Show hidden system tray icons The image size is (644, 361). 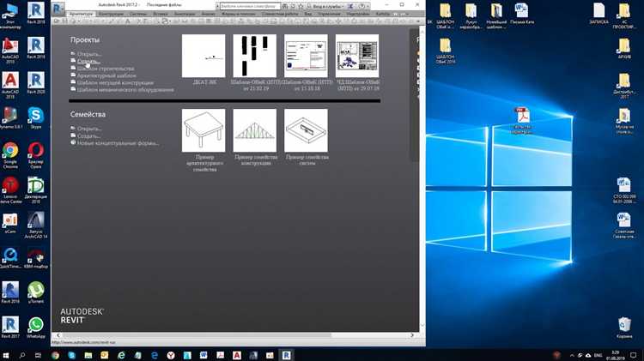(572, 355)
